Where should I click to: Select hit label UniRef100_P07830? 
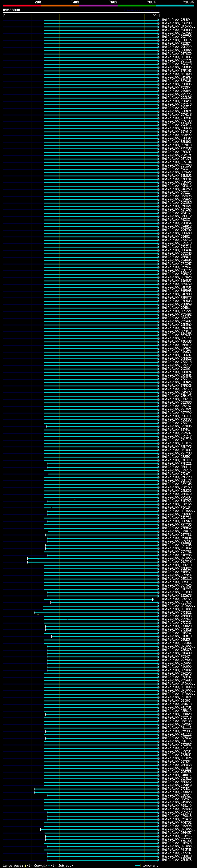point(177,737)
